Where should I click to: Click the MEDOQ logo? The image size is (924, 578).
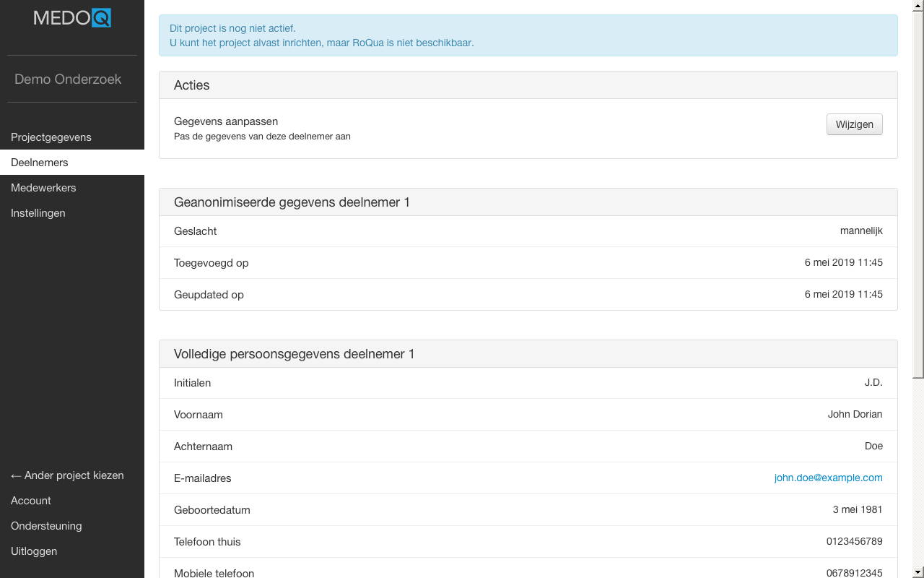point(72,18)
